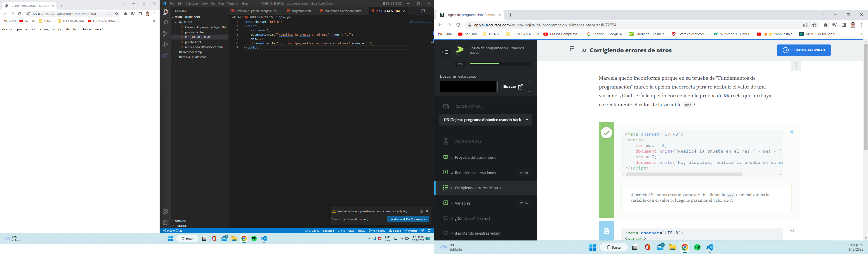The height and width of the screenshot is (254, 868).
Task: Open the Chrome side panel in Alura window
Action: [843, 25]
